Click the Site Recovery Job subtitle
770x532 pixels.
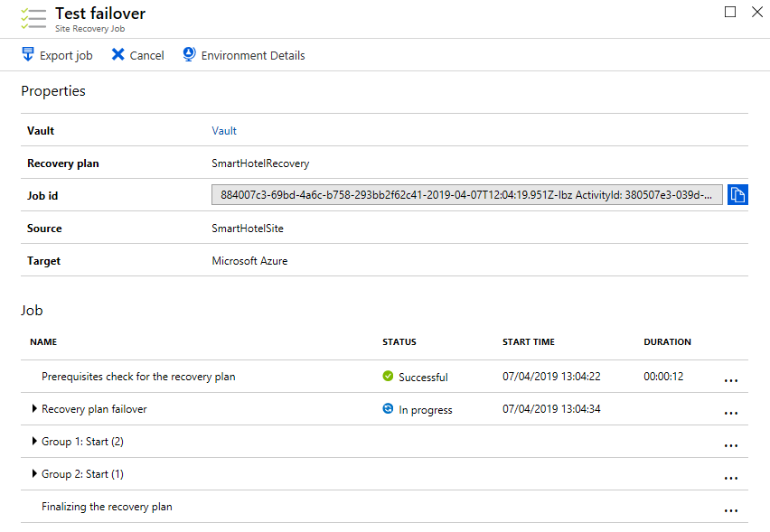click(89, 29)
